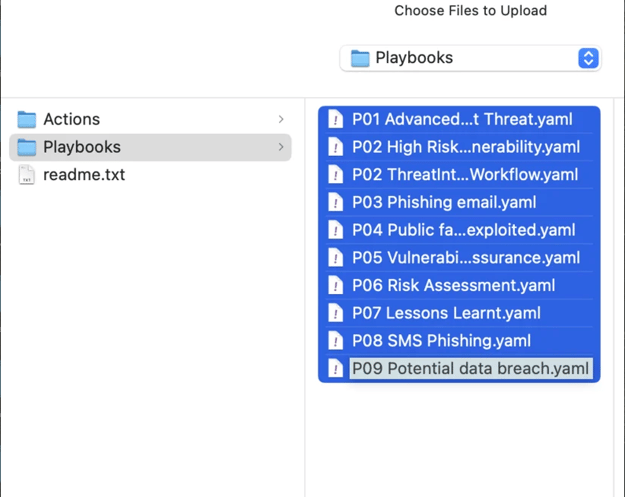Click the readme.txt file icon
Screen dimensions: 625x497
pyautogui.click(x=27, y=175)
